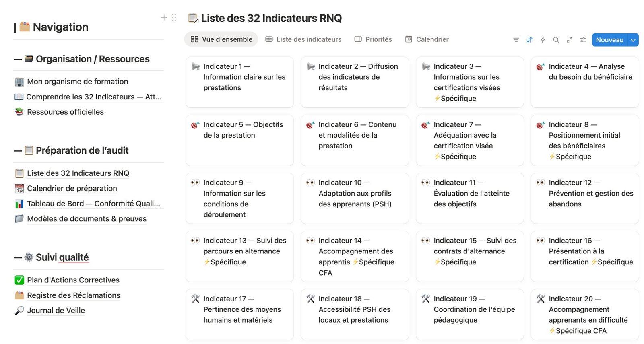Open the Indicateur 12 — Prévention et gestion des abandons card

[585, 198]
